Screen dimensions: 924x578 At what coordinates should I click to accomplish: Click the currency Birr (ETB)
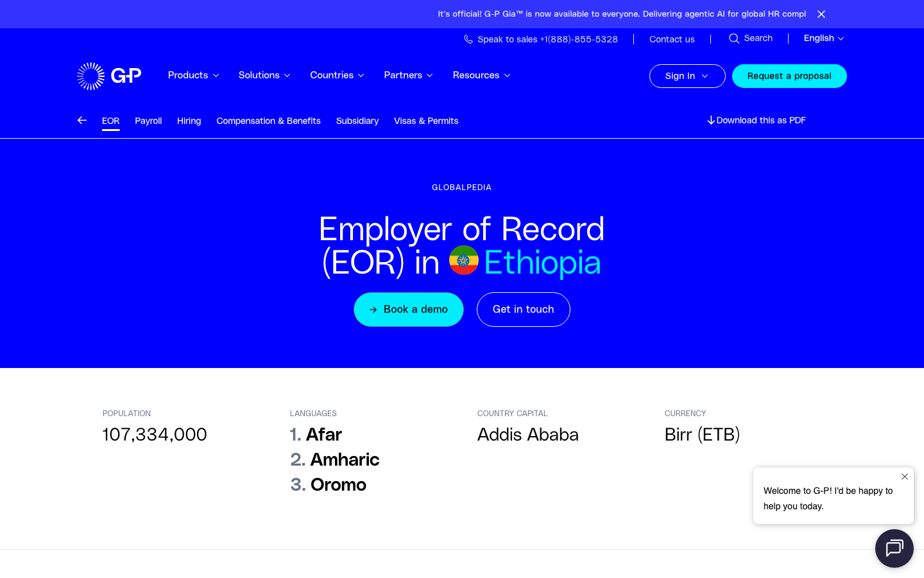pos(703,435)
